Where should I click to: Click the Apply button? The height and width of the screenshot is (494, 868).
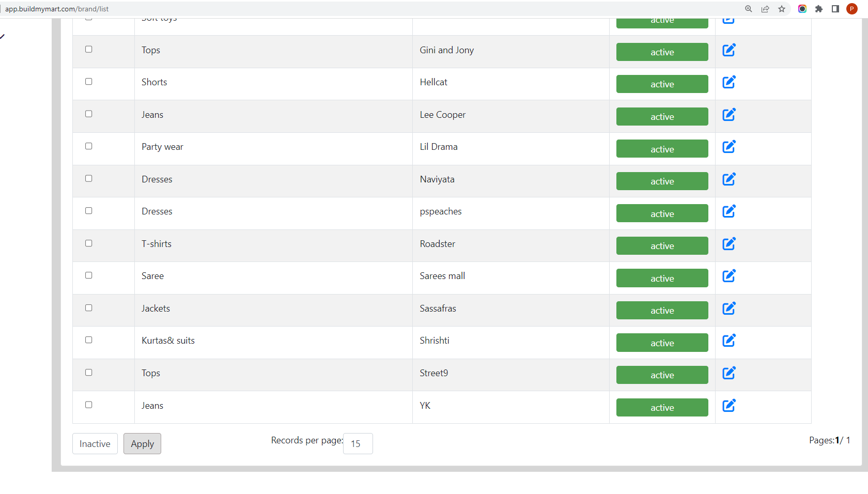pyautogui.click(x=142, y=444)
